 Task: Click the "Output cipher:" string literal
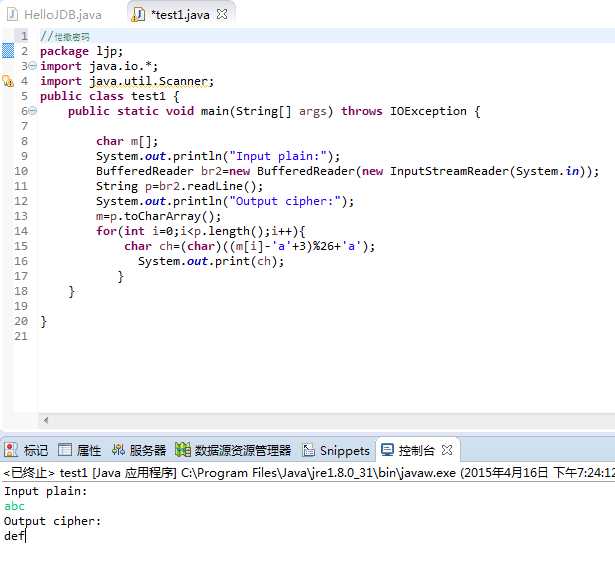point(285,201)
